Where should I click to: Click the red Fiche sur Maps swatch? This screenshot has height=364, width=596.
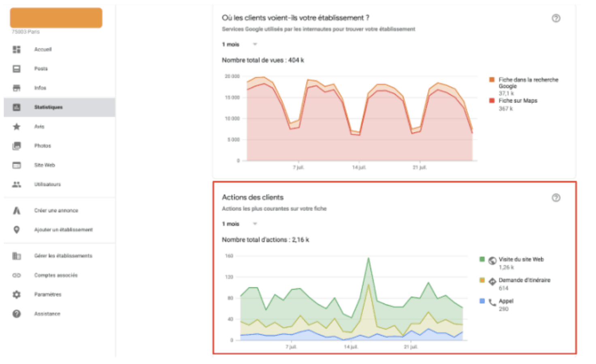(492, 101)
